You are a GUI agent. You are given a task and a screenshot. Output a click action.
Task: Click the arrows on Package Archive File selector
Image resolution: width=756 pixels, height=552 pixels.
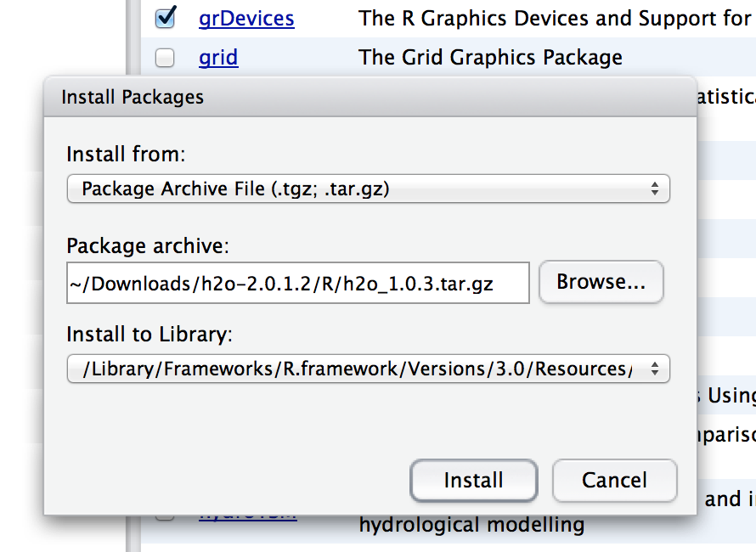654,189
